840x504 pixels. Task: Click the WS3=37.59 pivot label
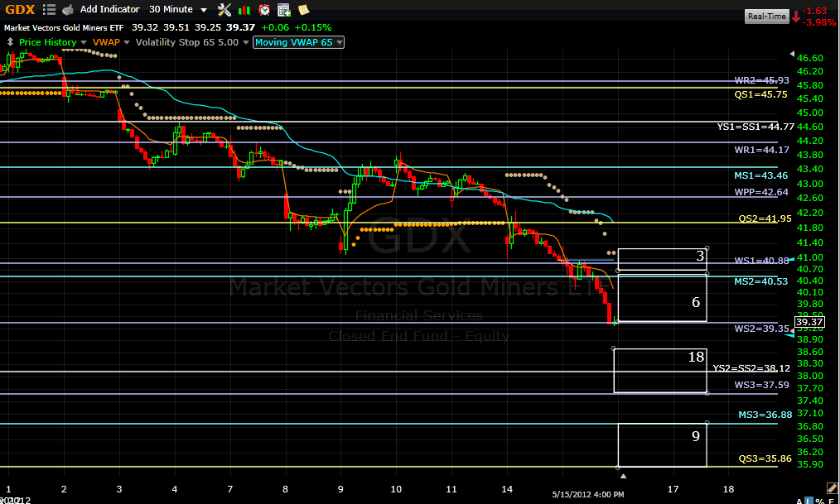(x=761, y=385)
